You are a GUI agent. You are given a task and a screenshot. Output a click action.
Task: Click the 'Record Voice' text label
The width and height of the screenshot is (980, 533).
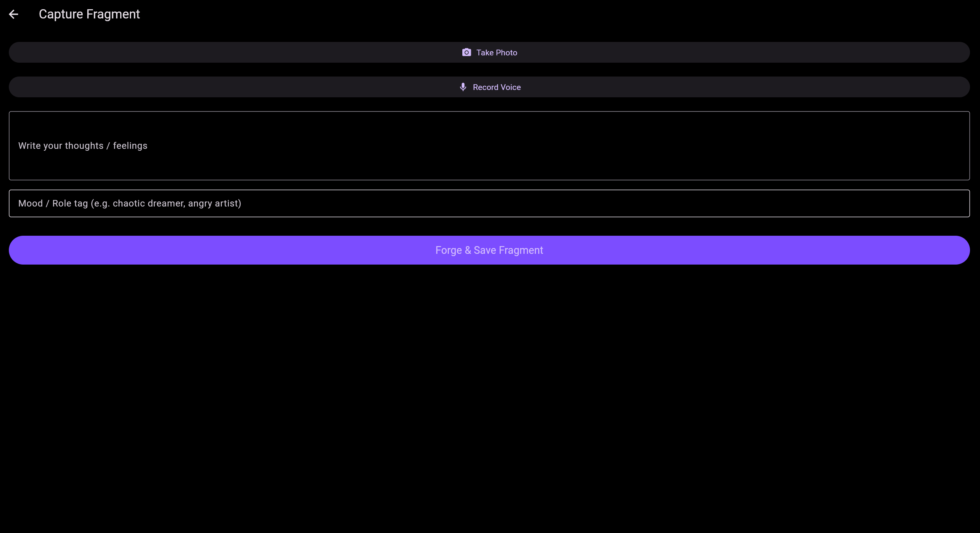coord(497,87)
